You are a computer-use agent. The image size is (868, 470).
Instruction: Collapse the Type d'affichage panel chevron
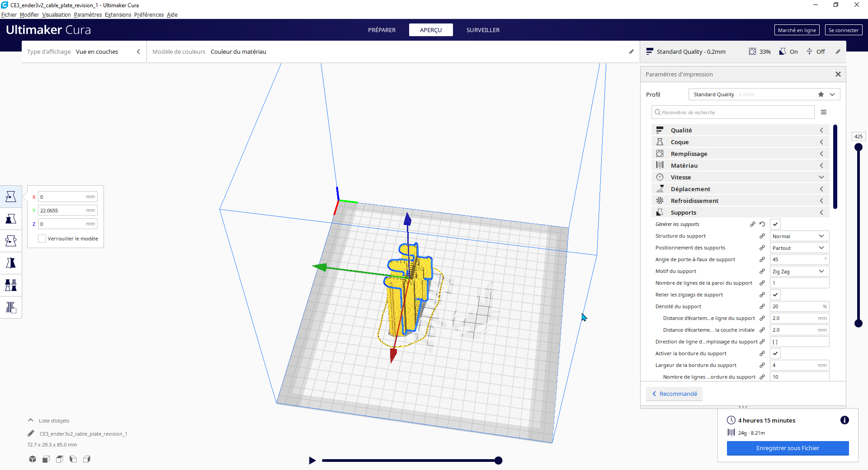[x=138, y=52]
